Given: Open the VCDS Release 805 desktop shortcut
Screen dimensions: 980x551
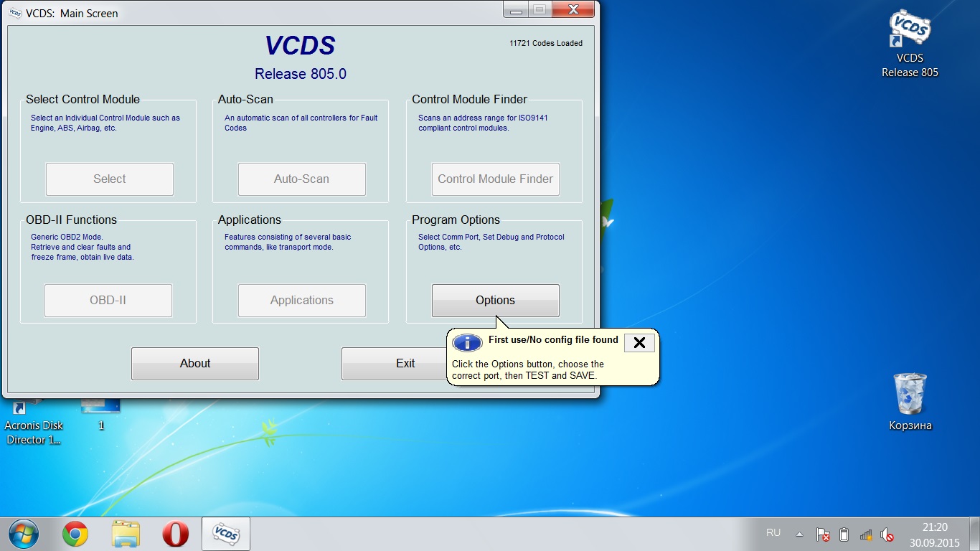Looking at the screenshot, I should 910,43.
